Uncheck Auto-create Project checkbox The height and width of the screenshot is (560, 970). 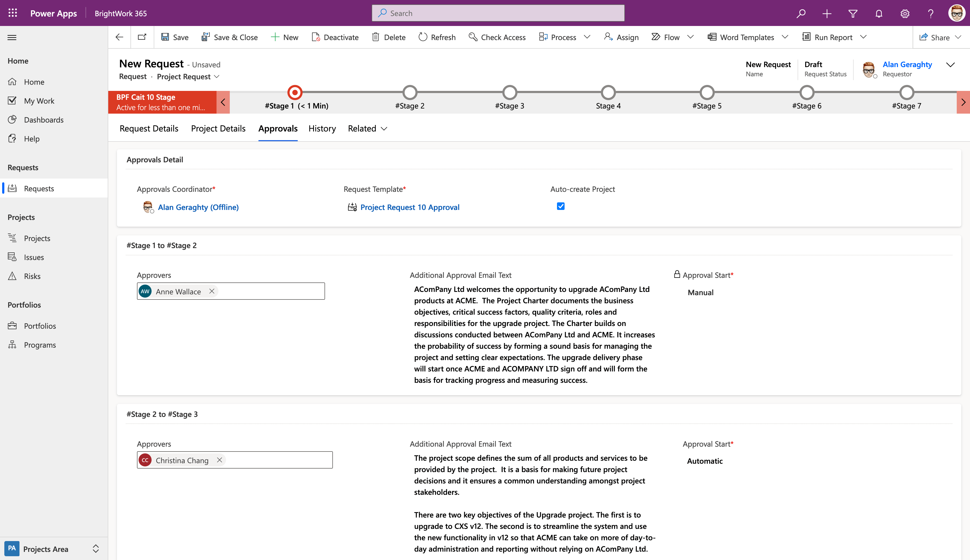(561, 206)
